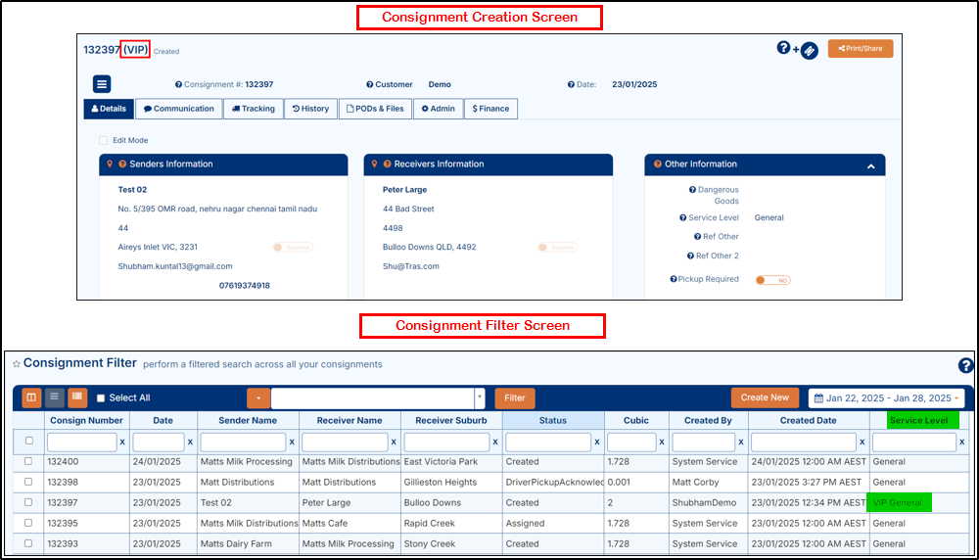Switch to the column layout view icon
This screenshot has height=560, width=979.
[x=31, y=397]
